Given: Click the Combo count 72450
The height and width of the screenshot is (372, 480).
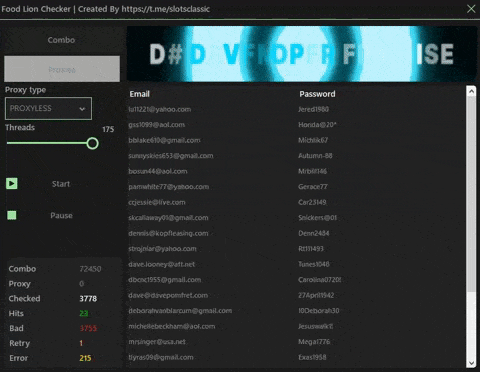Looking at the screenshot, I should (90, 269).
